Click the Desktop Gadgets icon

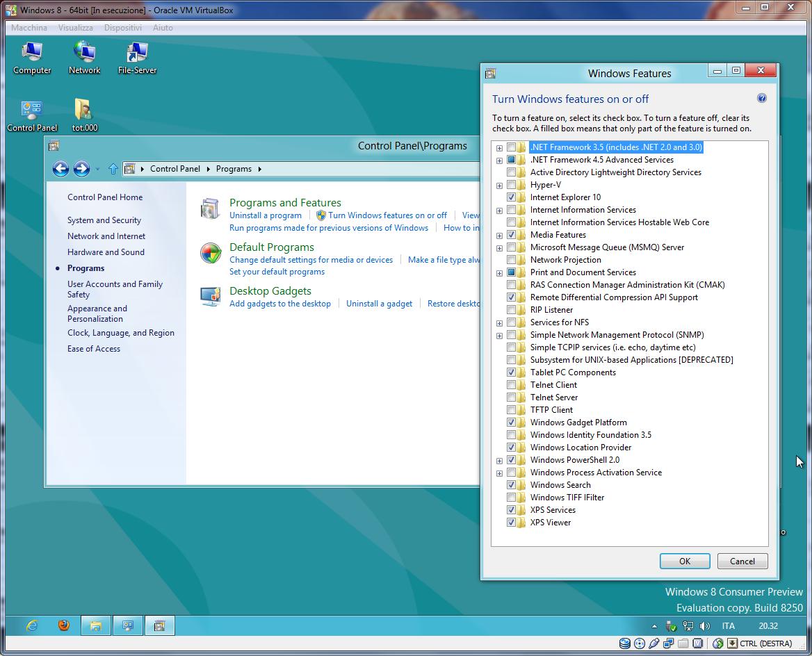211,297
